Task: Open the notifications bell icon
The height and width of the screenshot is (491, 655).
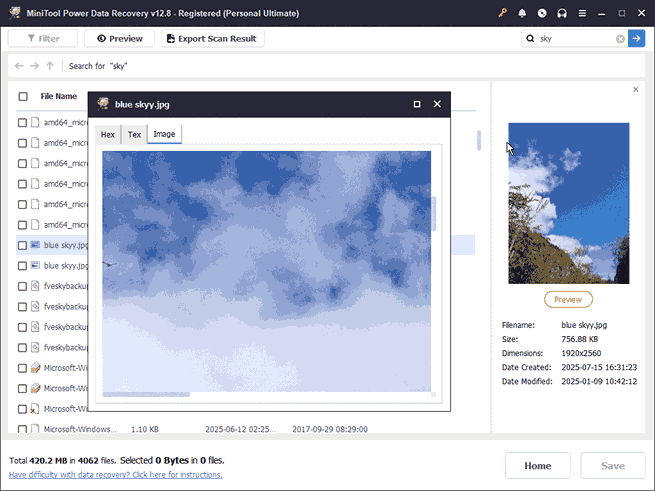Action: coord(522,13)
